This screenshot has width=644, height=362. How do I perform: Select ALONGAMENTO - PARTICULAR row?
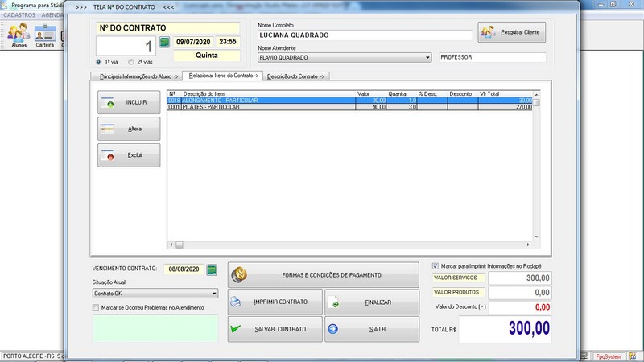tap(349, 100)
